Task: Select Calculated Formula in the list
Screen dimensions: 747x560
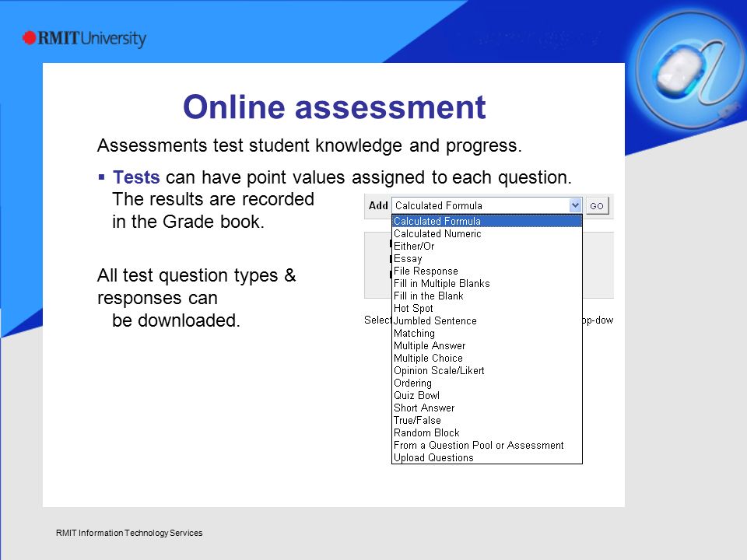Action: coord(487,221)
